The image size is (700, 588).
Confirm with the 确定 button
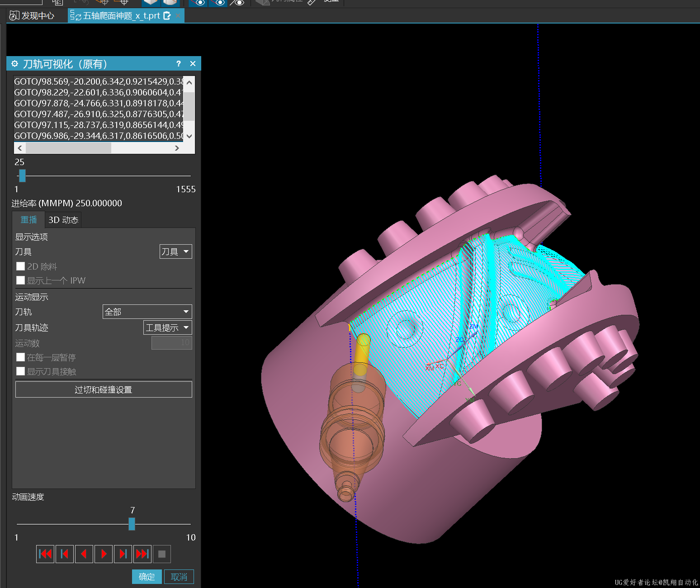(147, 577)
